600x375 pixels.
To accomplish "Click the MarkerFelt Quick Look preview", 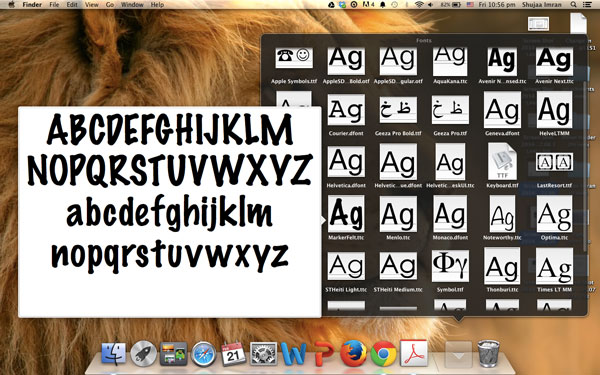I will tap(170, 212).
